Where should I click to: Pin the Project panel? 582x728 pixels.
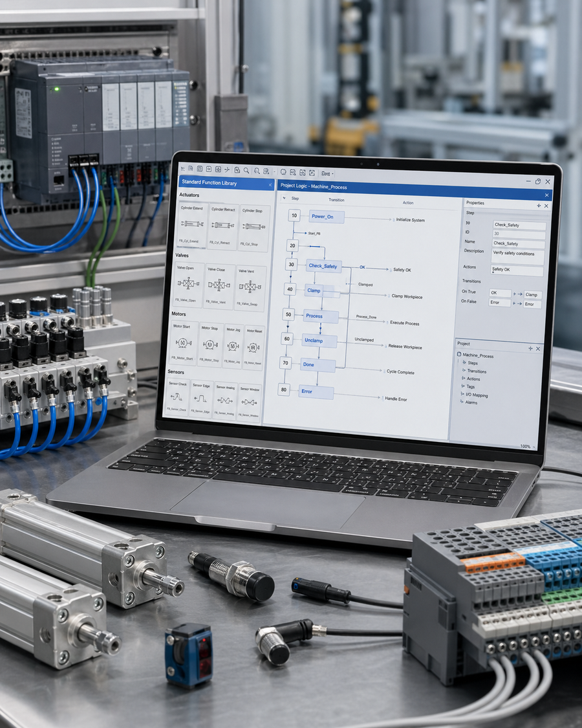530,348
